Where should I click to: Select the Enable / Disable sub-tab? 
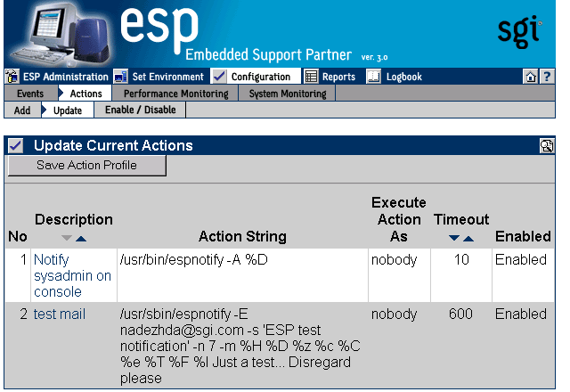coord(140,110)
